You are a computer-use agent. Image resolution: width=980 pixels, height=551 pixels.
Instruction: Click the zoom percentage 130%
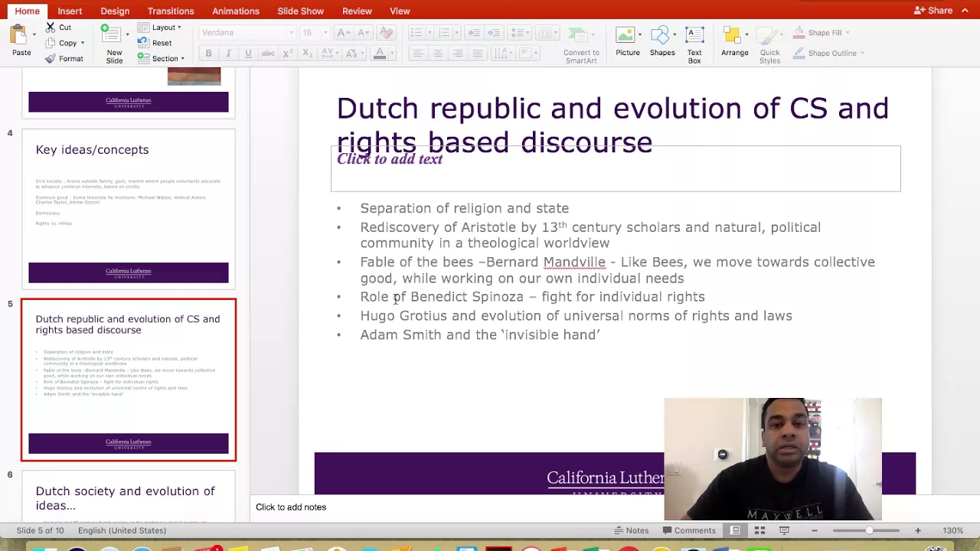coord(952,530)
